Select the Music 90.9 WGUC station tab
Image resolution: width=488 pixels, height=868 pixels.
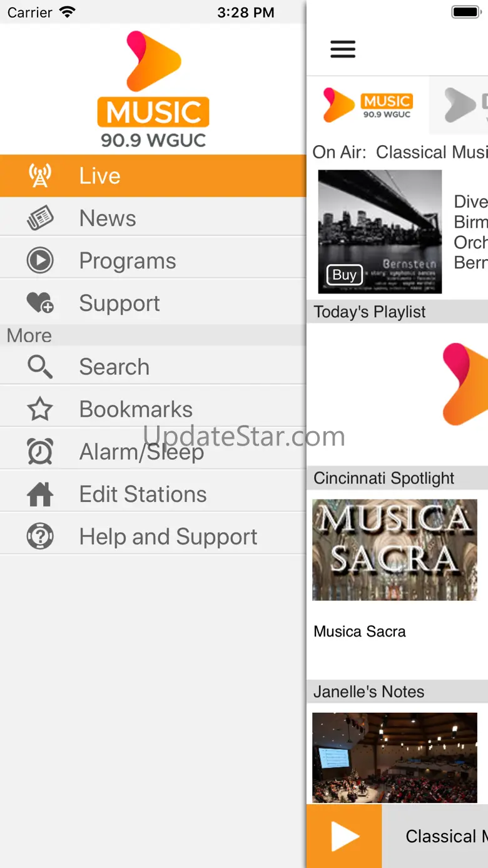point(367,105)
